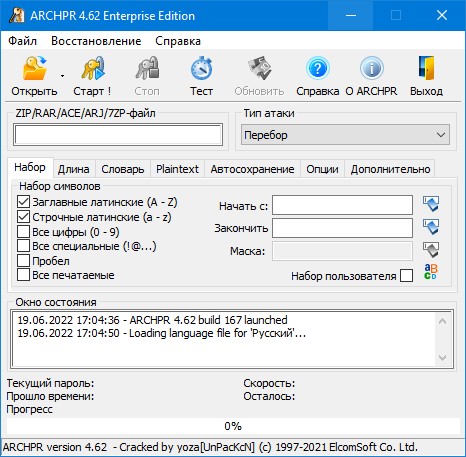Click the Осталось label
The height and width of the screenshot is (457, 466).
[x=269, y=396]
